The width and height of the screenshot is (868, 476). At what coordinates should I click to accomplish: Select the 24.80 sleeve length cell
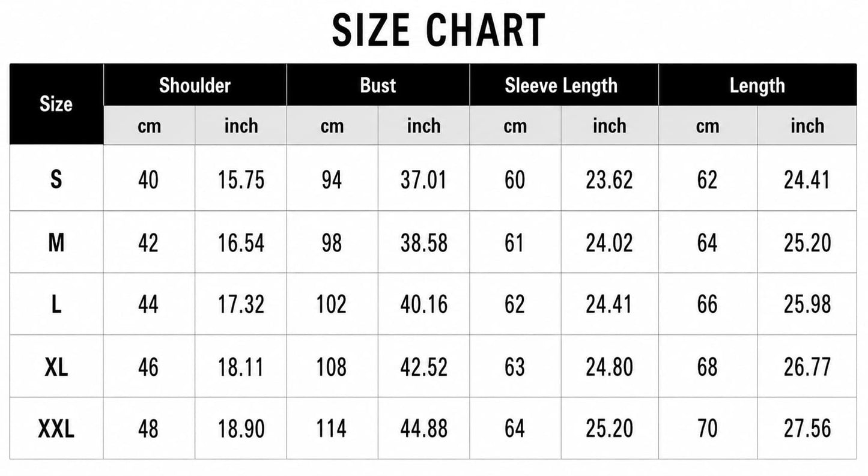(x=609, y=367)
